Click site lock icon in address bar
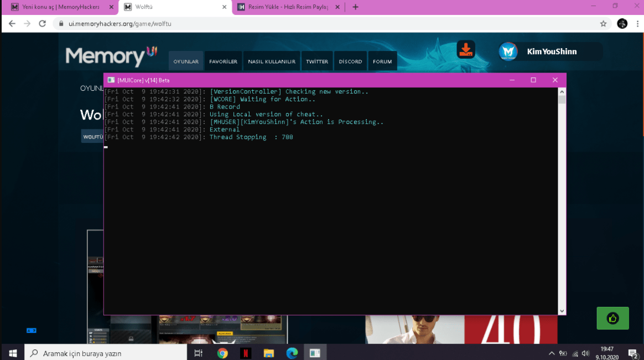The height and width of the screenshot is (360, 644). click(x=61, y=24)
